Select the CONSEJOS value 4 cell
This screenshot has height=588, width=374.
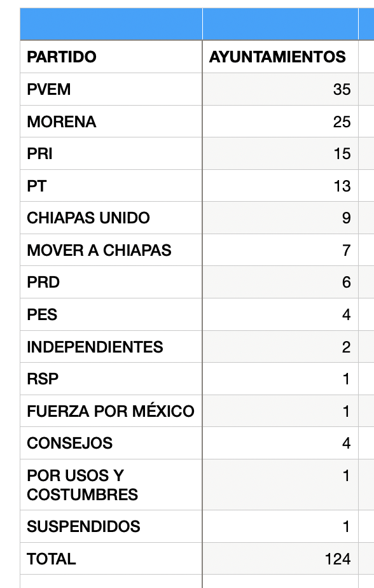coord(280,443)
